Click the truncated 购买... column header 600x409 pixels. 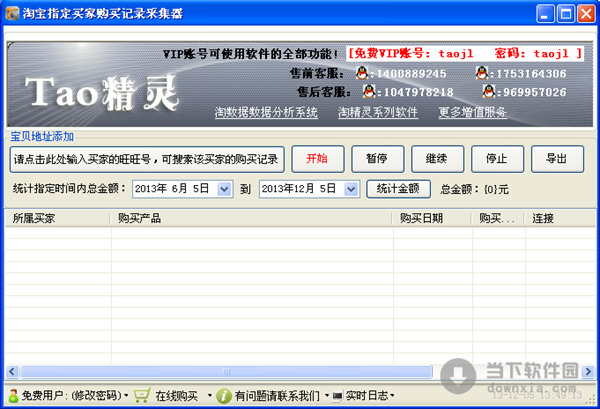[497, 218]
